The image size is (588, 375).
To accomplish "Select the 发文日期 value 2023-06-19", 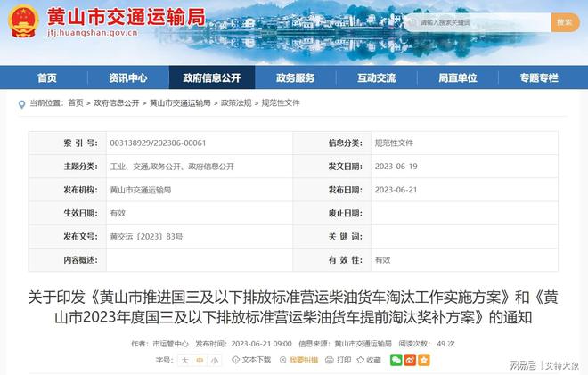I will click(396, 167).
